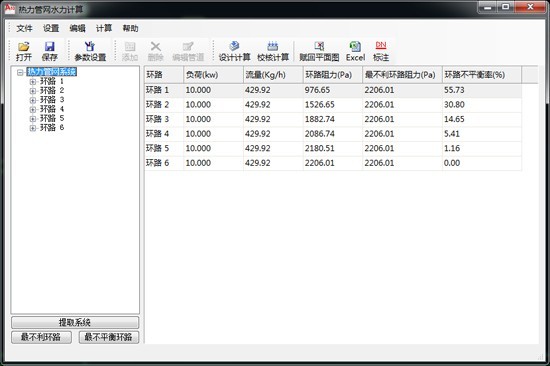Screen dimensions: 550x366
Task: Run 校核计算 check calculation
Action: coord(273,51)
